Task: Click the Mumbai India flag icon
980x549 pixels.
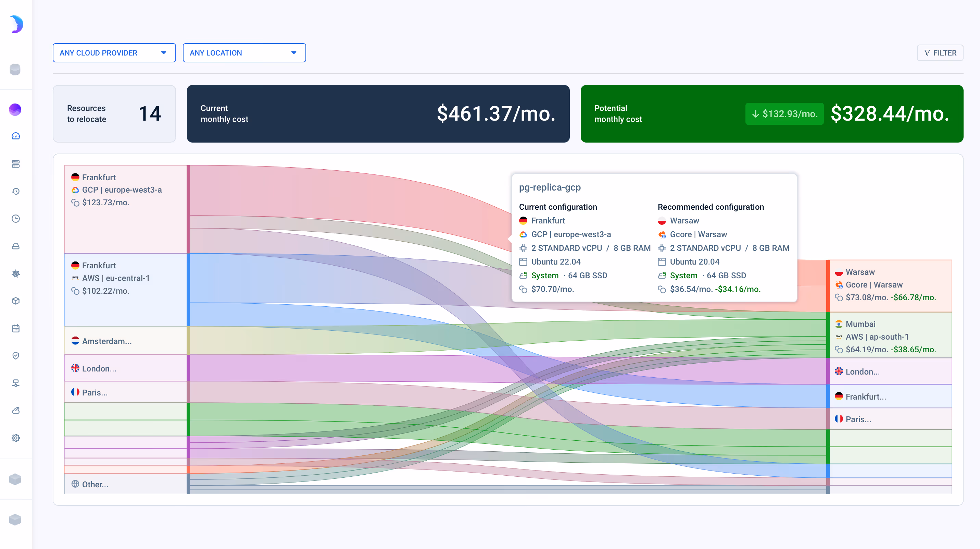Action: click(839, 324)
